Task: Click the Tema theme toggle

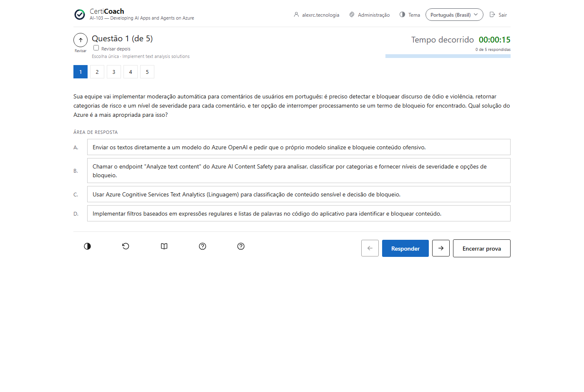Action: 410,15
